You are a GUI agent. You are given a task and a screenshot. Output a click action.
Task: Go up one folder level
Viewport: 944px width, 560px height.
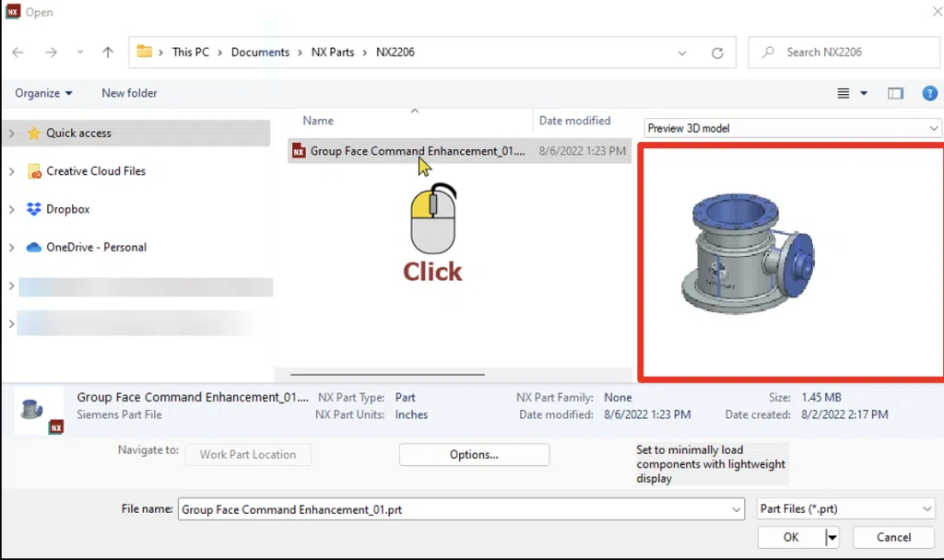[x=108, y=52]
